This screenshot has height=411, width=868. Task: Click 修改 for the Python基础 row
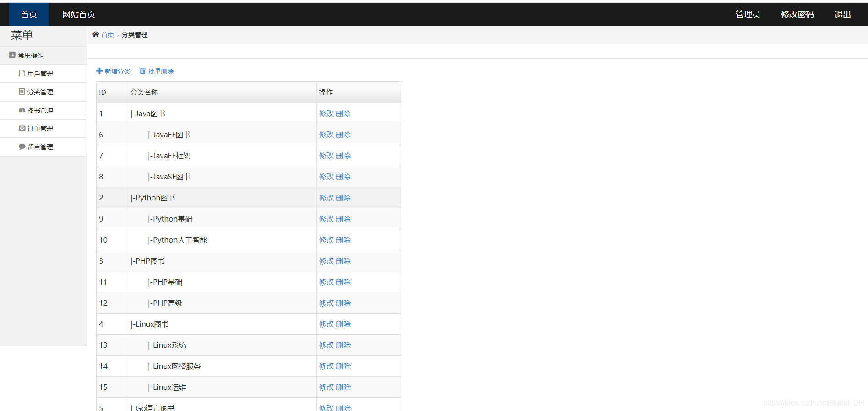tap(326, 219)
